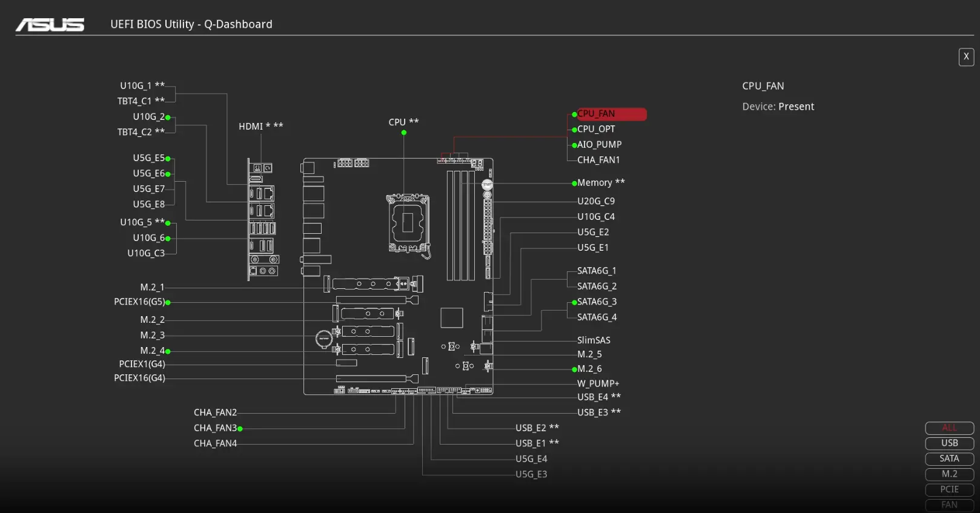The image size is (980, 513).
Task: Click the DIMM memory slots on the board
Action: click(461, 225)
